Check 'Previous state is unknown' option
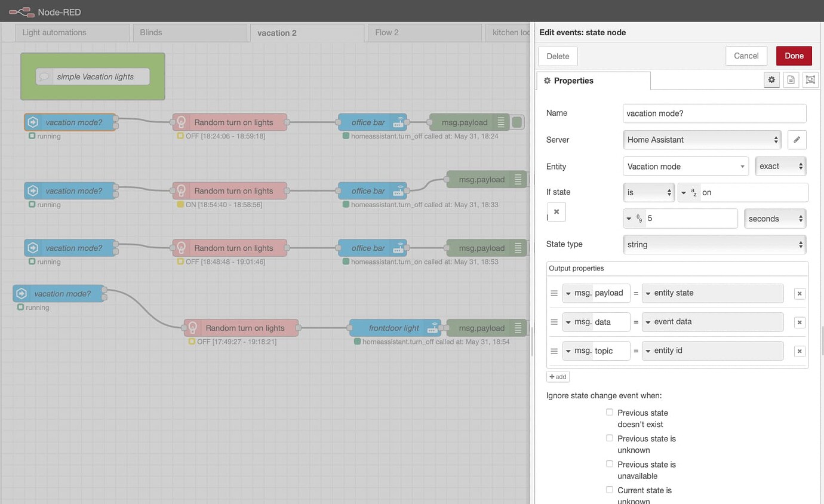 [609, 438]
